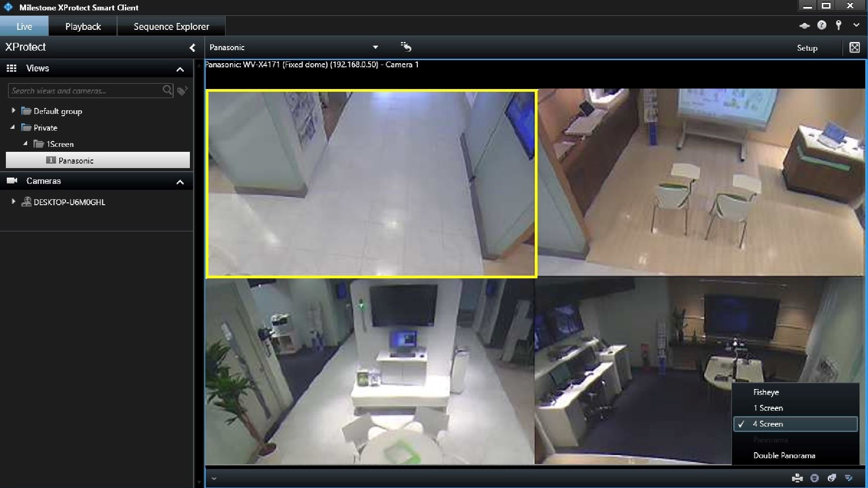Image resolution: width=868 pixels, height=488 pixels.
Task: Click the print snapshot icon in camera toolbar
Action: click(x=797, y=478)
